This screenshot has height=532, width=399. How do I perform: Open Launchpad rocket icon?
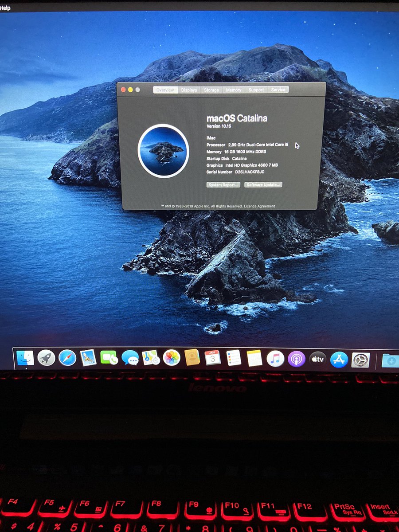click(47, 357)
